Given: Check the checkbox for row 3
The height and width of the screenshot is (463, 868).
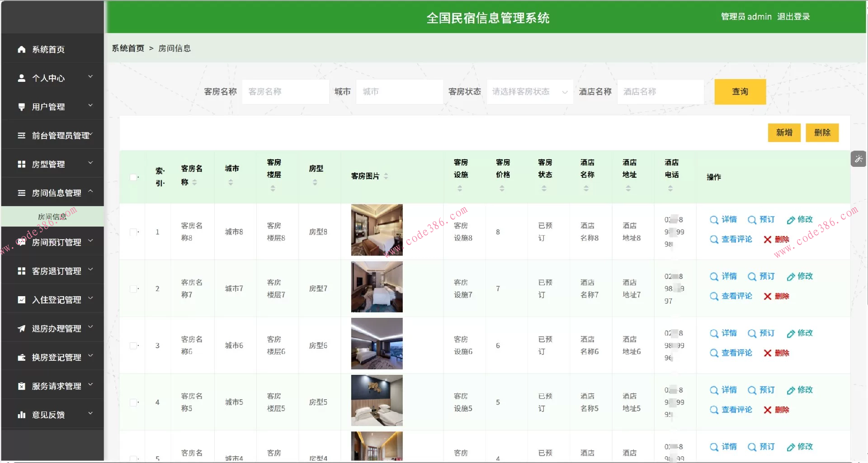Looking at the screenshot, I should coord(133,345).
